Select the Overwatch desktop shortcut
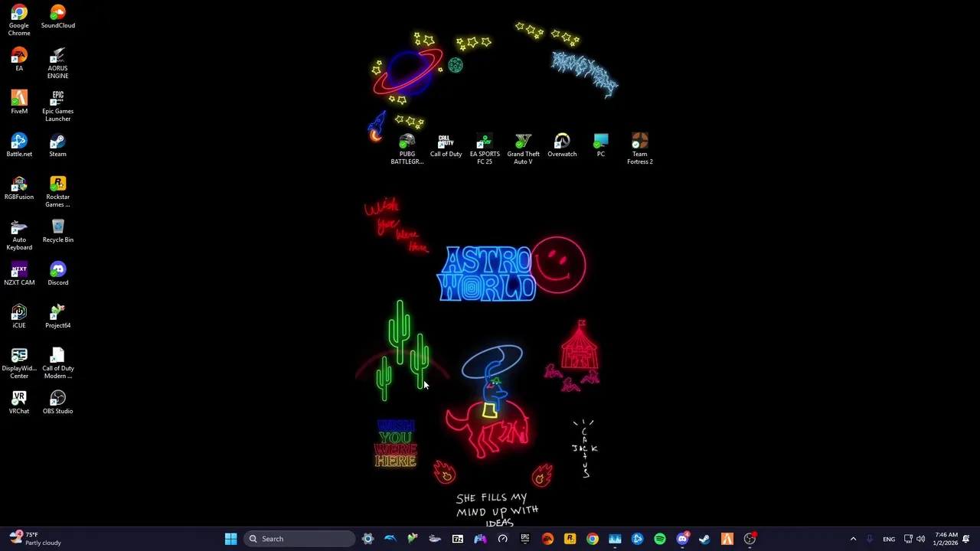Screen dimensions: 980x551 [x=562, y=145]
